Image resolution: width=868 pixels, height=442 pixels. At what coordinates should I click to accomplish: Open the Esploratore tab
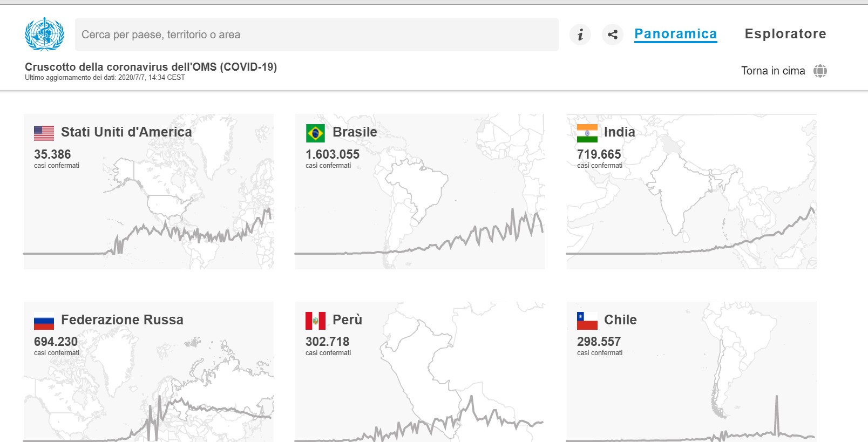pos(785,34)
